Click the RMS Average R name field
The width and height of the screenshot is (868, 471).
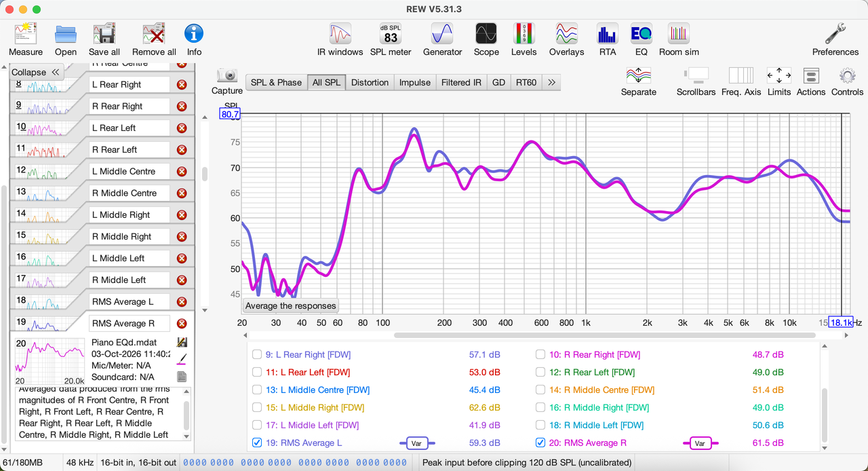pyautogui.click(x=130, y=324)
